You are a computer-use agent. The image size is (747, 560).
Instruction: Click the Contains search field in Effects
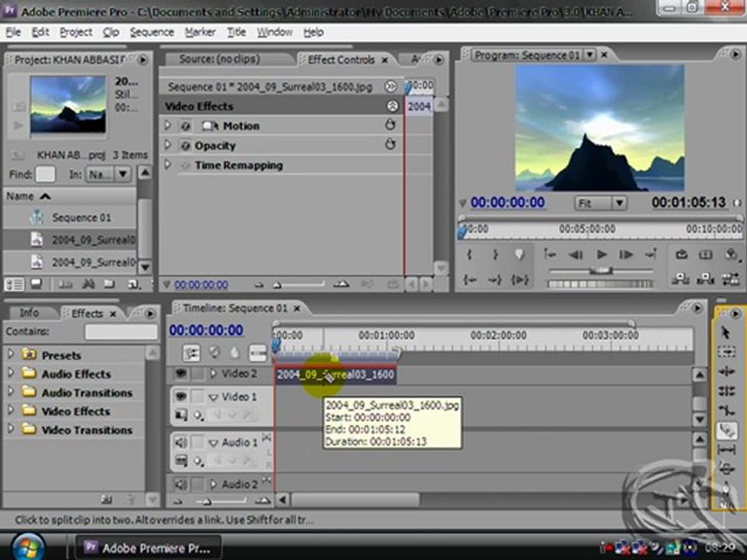click(x=121, y=332)
